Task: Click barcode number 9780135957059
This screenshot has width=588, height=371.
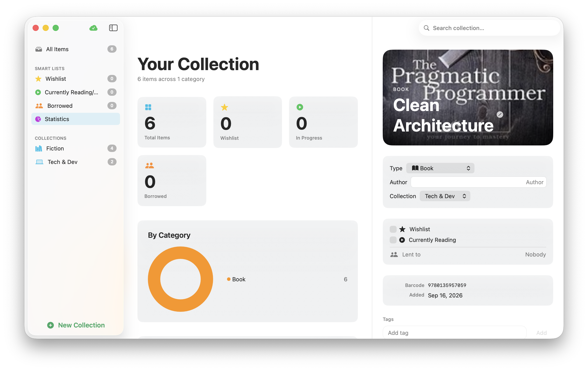Action: (447, 285)
